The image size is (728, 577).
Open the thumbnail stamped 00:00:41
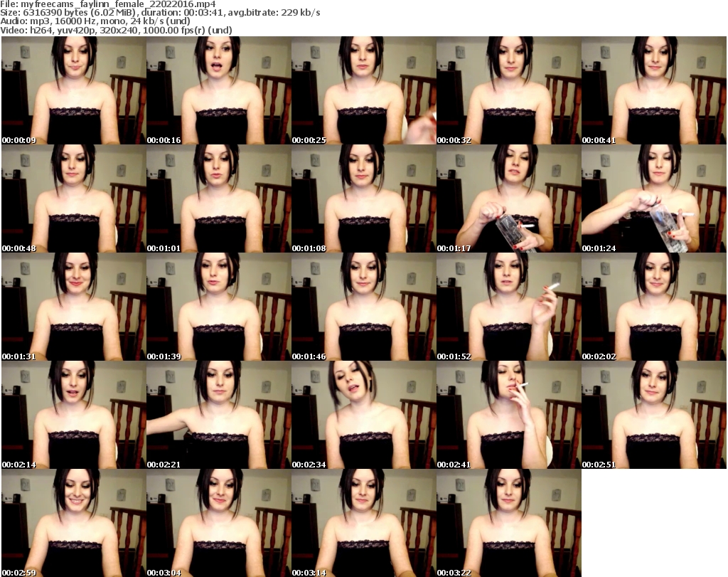(x=654, y=90)
